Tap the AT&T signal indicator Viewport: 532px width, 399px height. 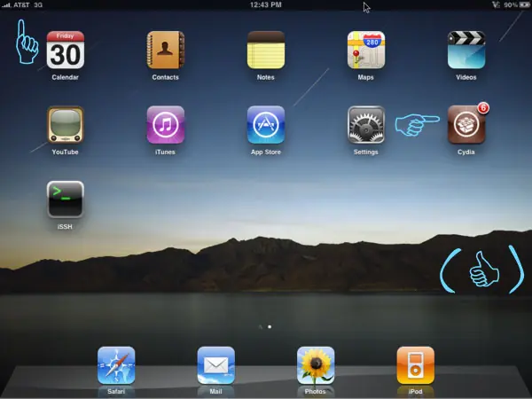(x=22, y=4)
